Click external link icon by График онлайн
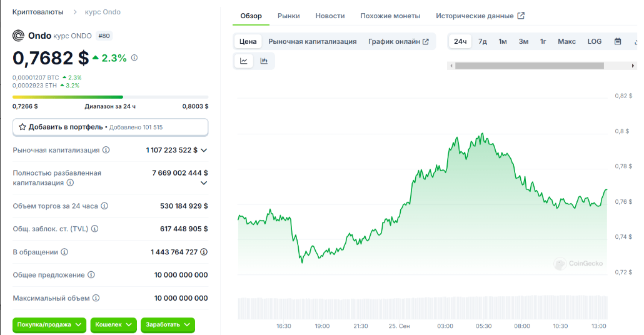This screenshot has width=644, height=335. [x=426, y=41]
